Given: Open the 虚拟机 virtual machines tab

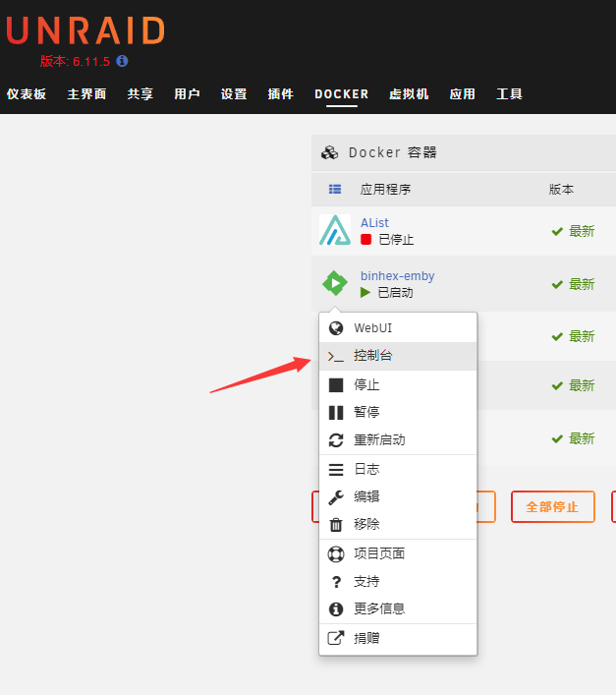Looking at the screenshot, I should [x=409, y=94].
